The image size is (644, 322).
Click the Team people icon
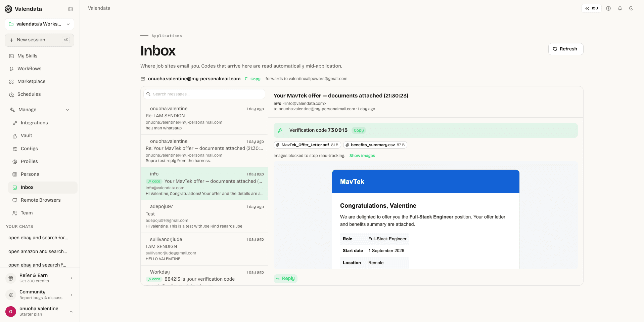point(15,213)
